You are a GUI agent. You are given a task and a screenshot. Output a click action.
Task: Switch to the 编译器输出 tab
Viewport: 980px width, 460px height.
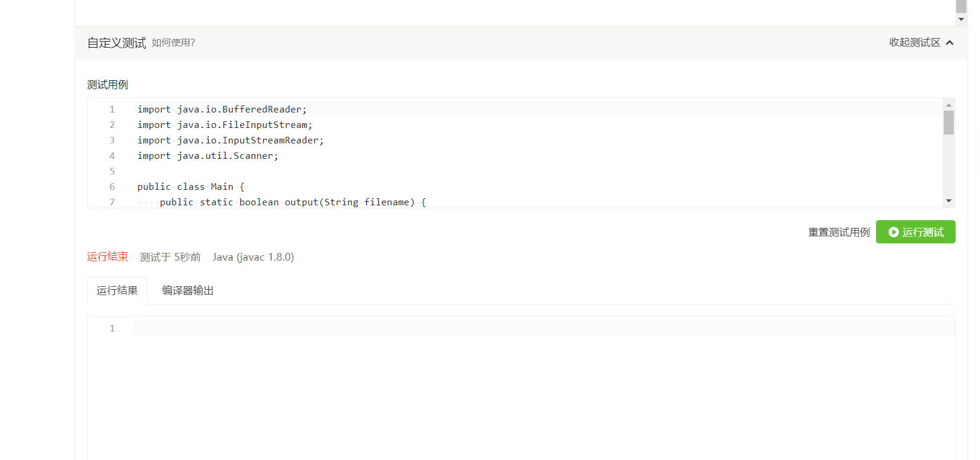(188, 290)
